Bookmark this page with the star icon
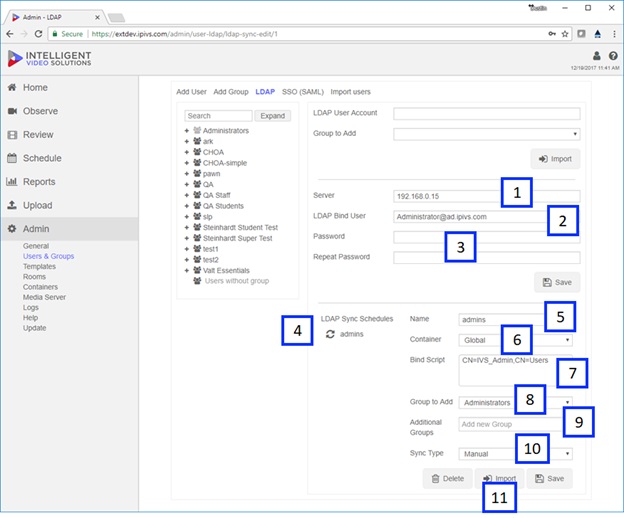This screenshot has height=518, width=624. 565,34
